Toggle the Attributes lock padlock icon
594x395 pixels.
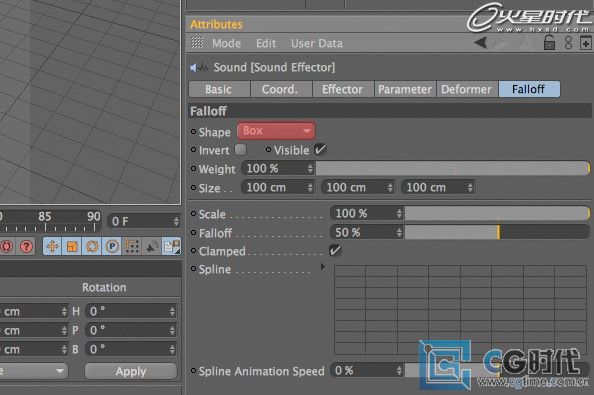coord(549,42)
